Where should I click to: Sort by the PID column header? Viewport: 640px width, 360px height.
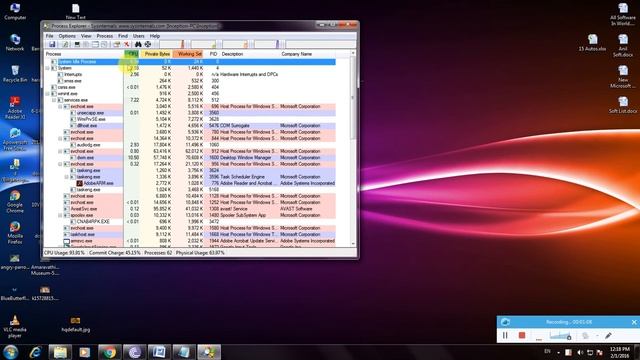(x=212, y=54)
